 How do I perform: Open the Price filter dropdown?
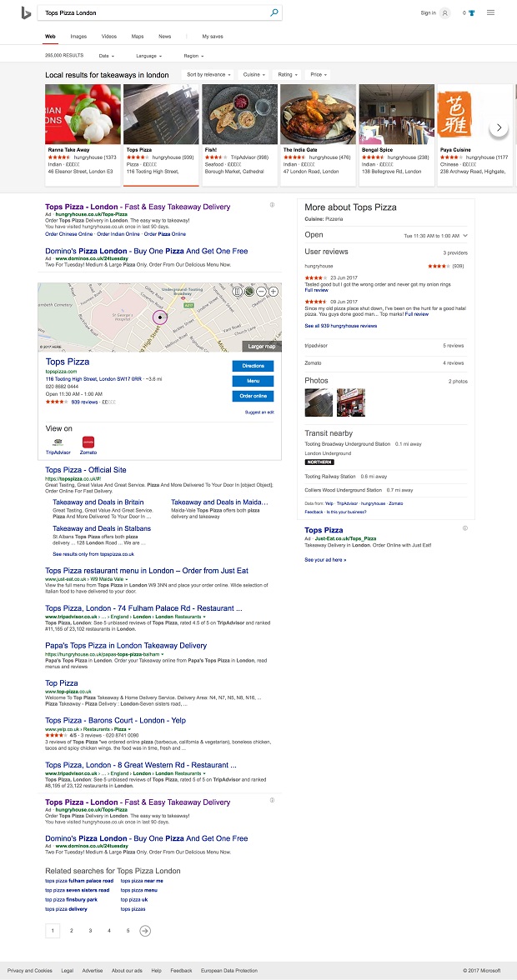coord(319,74)
